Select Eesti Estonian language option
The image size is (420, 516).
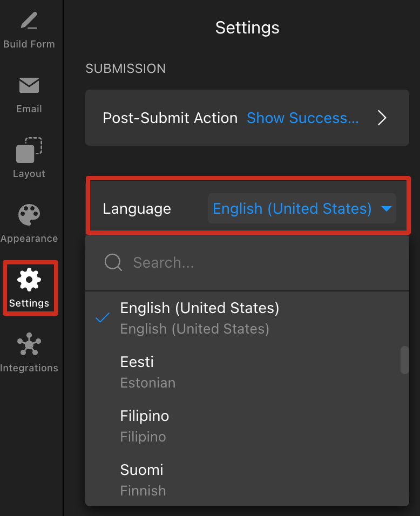tap(247, 372)
